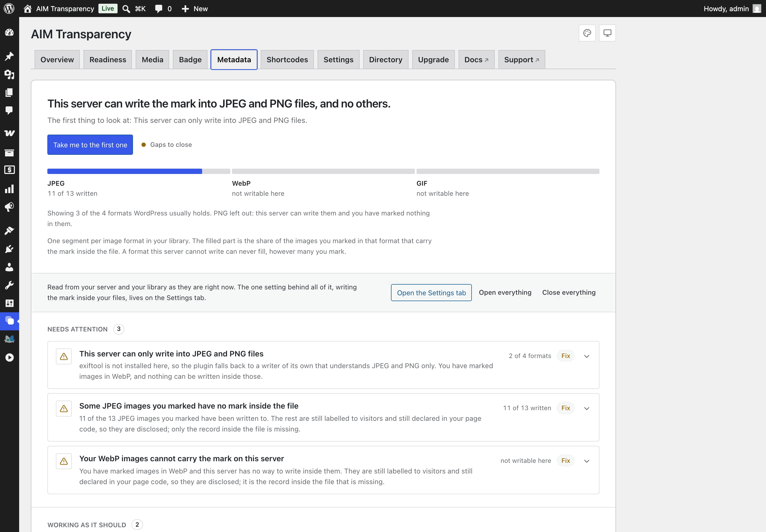Image resolution: width=766 pixels, height=532 pixels.
Task: Click Fix on the '11 of 13 written' item
Action: (x=566, y=408)
